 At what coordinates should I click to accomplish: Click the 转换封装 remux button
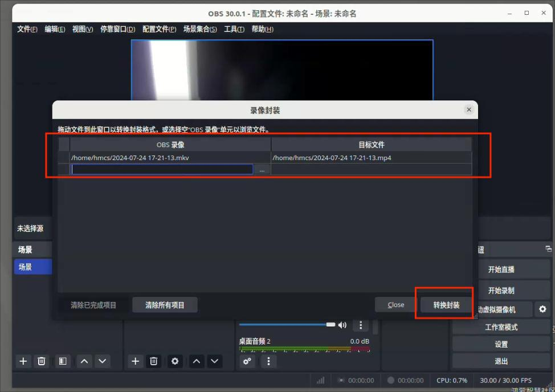click(446, 305)
